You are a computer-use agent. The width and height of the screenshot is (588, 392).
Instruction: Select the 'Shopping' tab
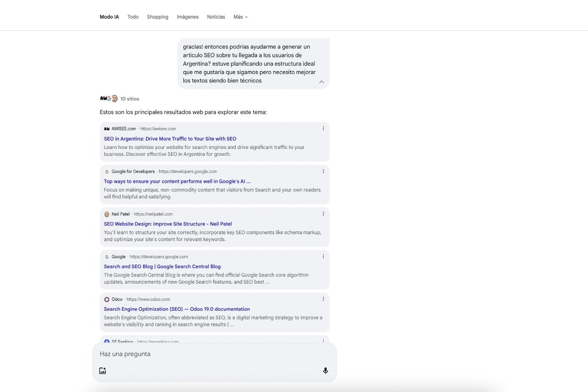[157, 17]
